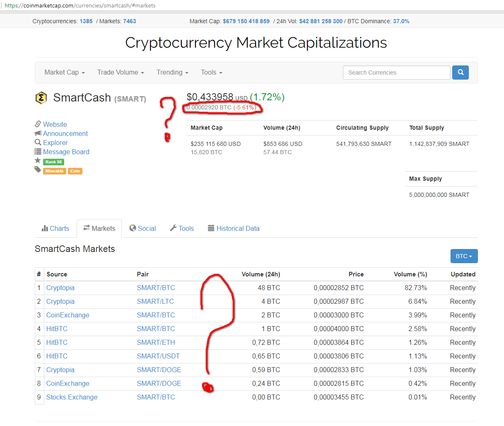
Task: Open CoinExchange source in row 3
Action: click(x=68, y=315)
